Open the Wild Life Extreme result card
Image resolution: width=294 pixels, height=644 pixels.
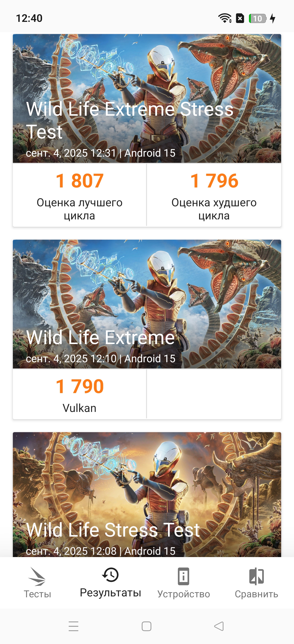[x=147, y=304]
